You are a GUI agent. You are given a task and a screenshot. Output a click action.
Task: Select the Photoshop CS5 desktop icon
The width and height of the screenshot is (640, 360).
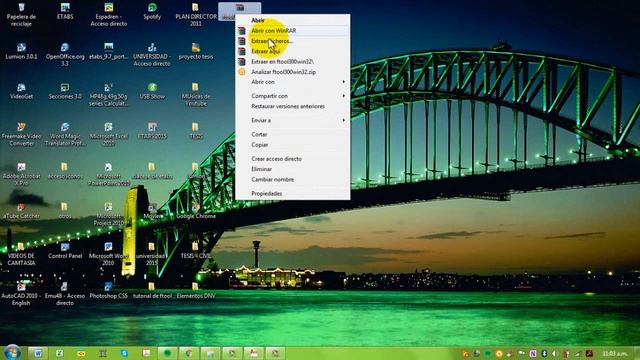[x=109, y=291]
